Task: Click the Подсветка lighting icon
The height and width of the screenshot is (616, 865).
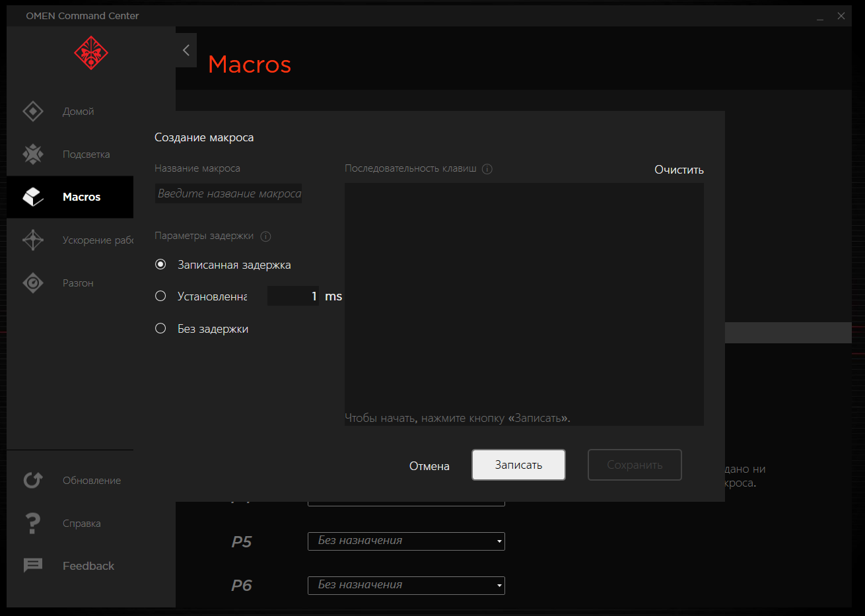Action: click(x=33, y=154)
